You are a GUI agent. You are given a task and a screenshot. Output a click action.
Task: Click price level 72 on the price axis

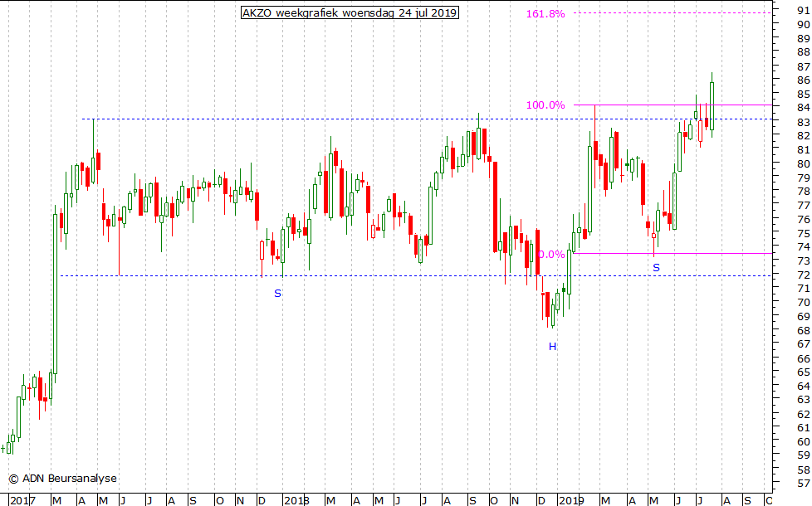(x=804, y=275)
